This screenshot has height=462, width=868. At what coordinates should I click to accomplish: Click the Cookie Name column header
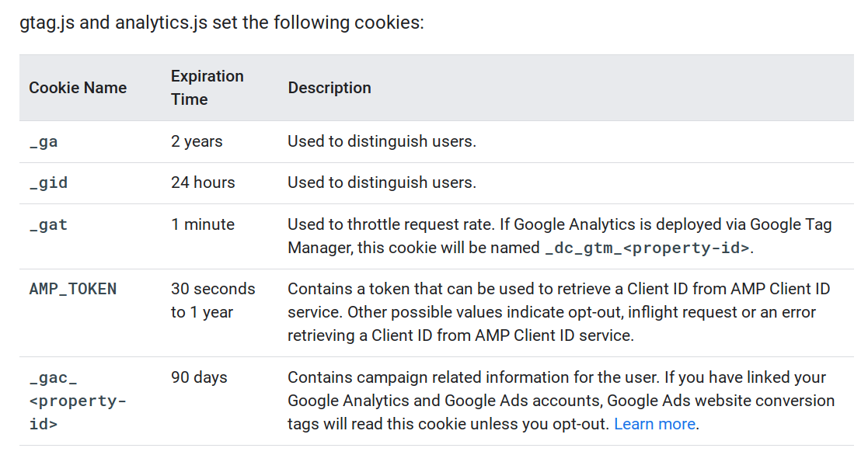[78, 88]
